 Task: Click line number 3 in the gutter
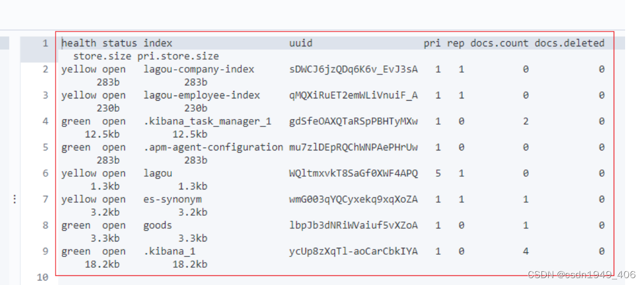pyautogui.click(x=46, y=95)
